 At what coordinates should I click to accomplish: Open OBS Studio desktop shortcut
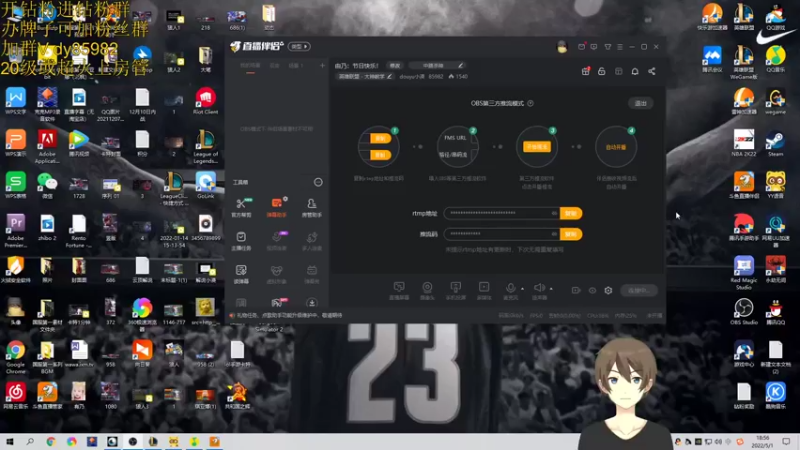point(743,311)
